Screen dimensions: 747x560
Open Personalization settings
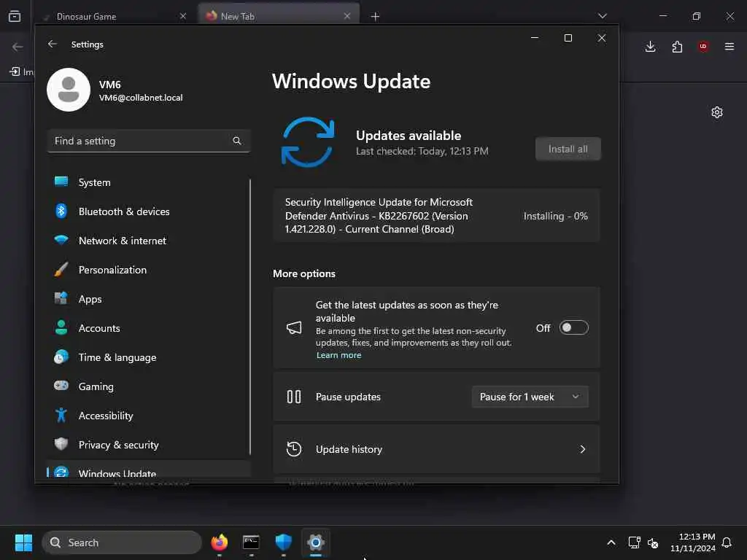(148, 270)
